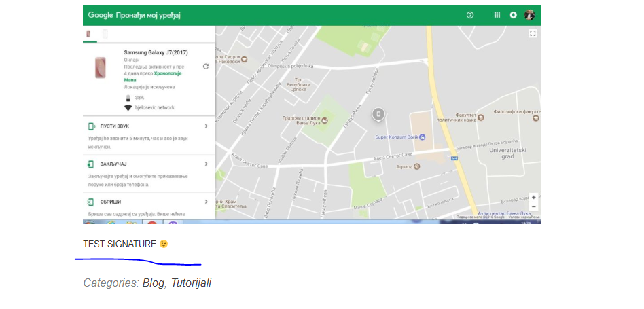This screenshot has height=309, width=644.
Task: Click the device location pin on map
Action: point(378,114)
